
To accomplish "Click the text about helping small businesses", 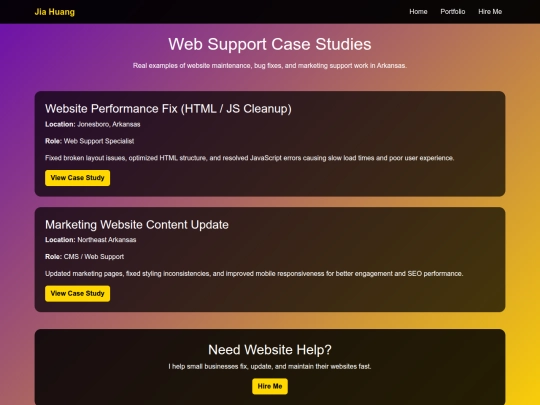I will click(270, 366).
